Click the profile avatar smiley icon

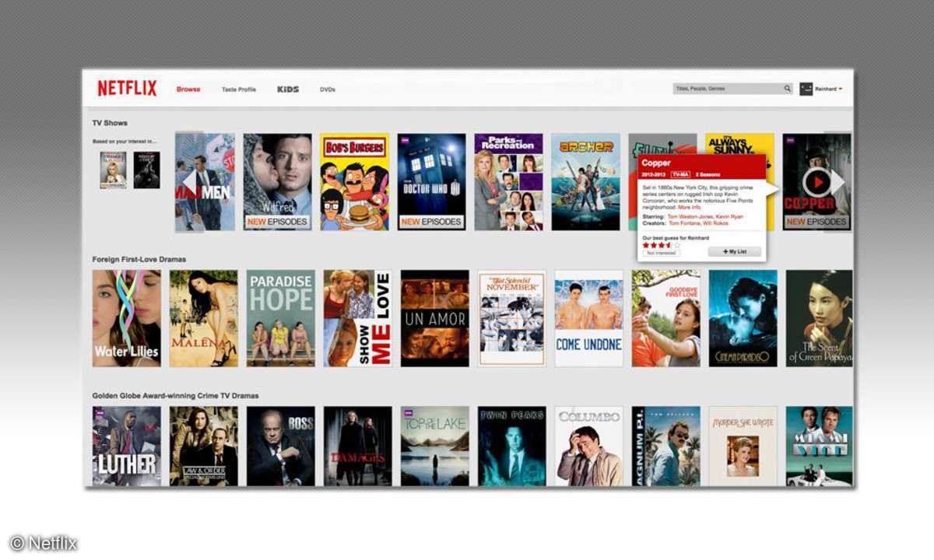pyautogui.click(x=806, y=89)
